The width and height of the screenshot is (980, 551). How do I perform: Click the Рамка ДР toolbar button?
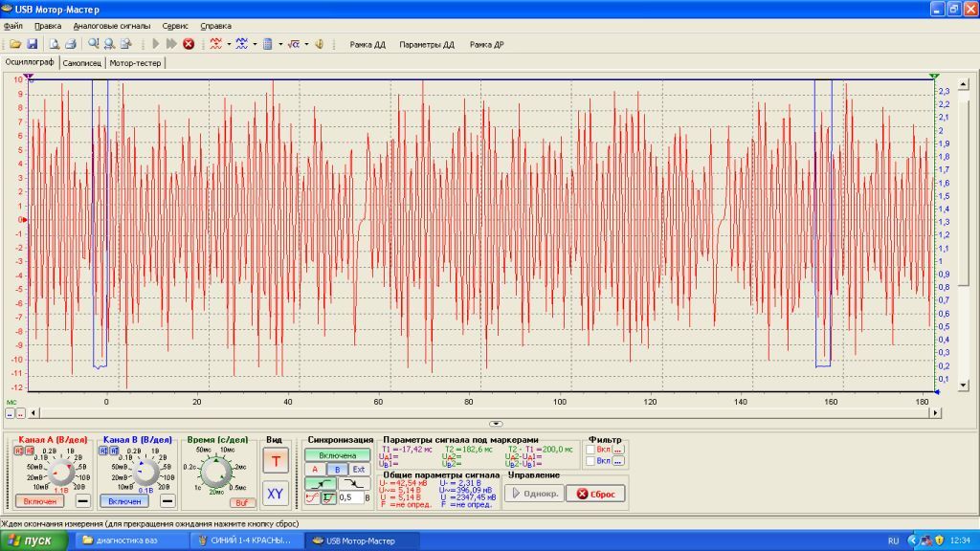487,44
